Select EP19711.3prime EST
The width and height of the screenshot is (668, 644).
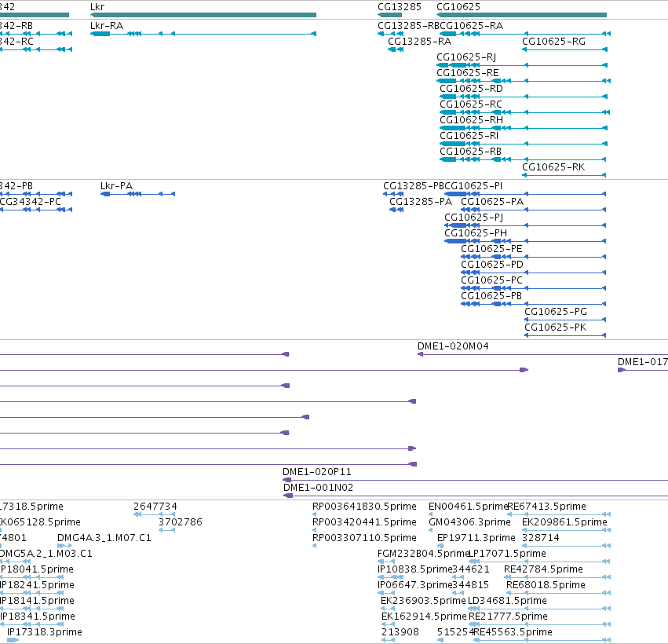pos(440,546)
